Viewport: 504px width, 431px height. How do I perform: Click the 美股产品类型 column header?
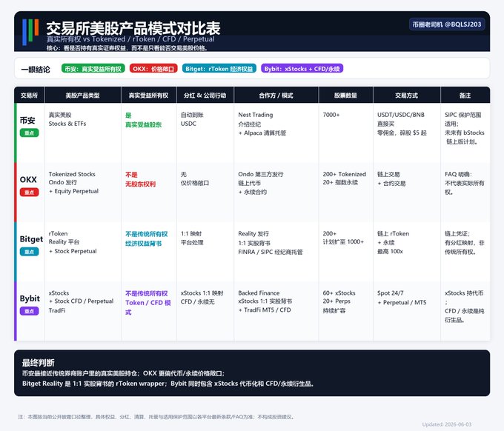pyautogui.click(x=82, y=96)
